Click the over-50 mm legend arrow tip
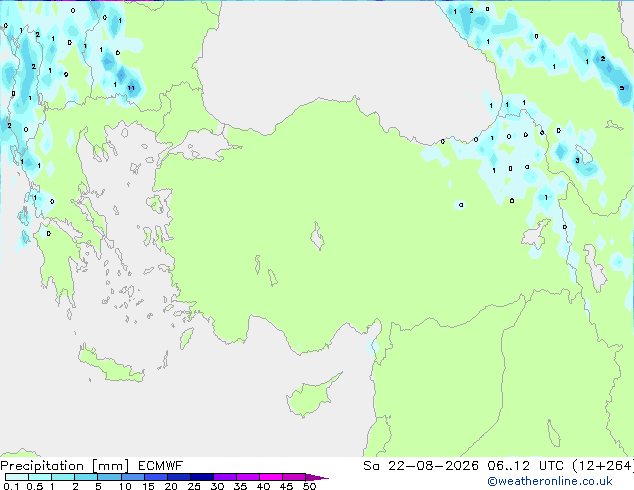The image size is (634, 490). pos(317,477)
